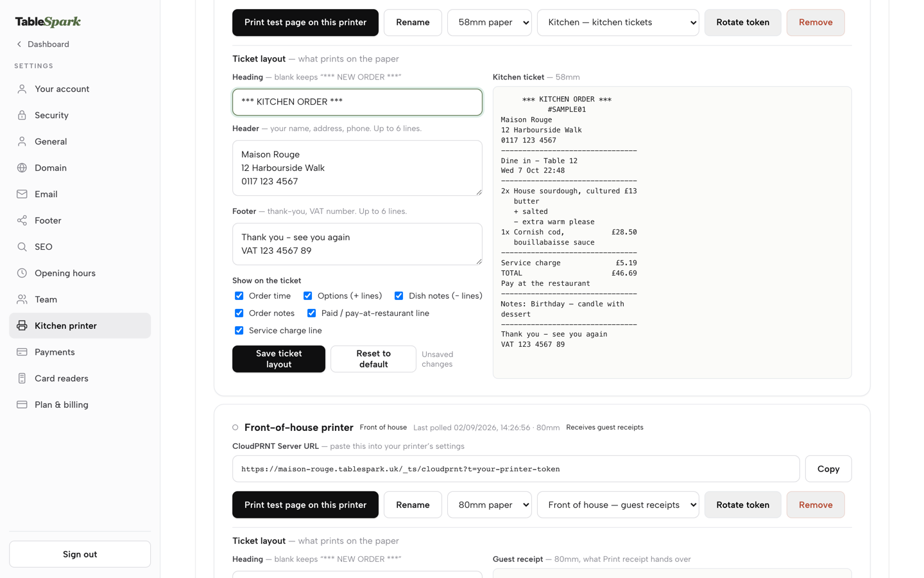This screenshot has height=578, width=924.
Task: Click the SEO magnifier icon
Action: click(x=22, y=247)
